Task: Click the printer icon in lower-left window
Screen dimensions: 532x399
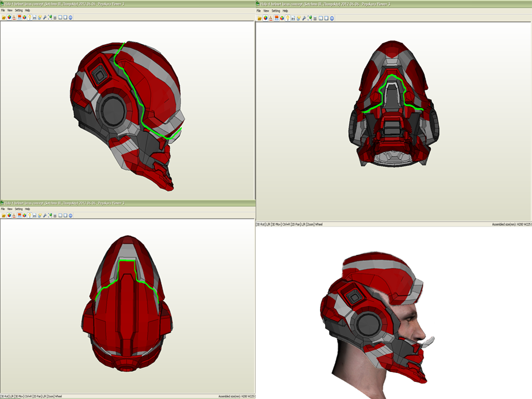Action: point(55,216)
